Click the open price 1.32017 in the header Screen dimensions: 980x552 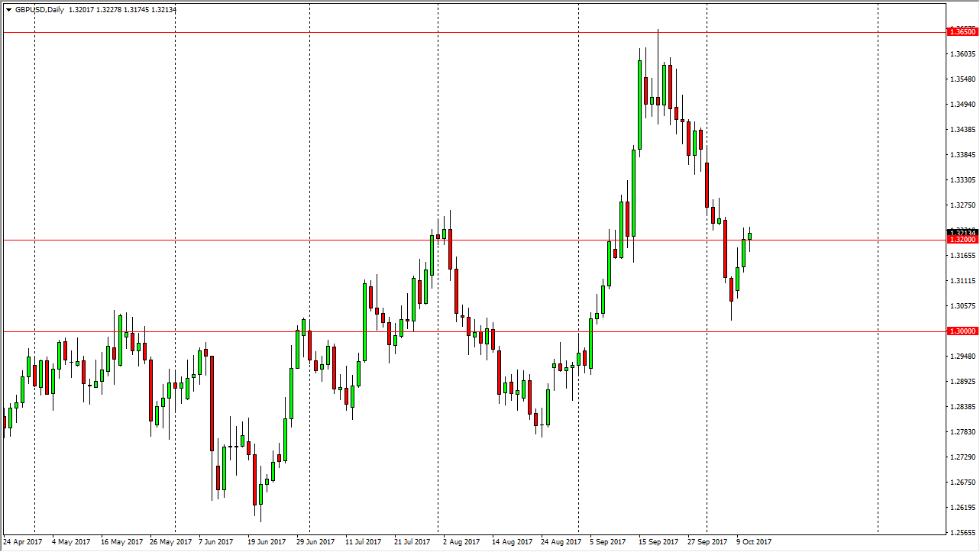[x=81, y=9]
